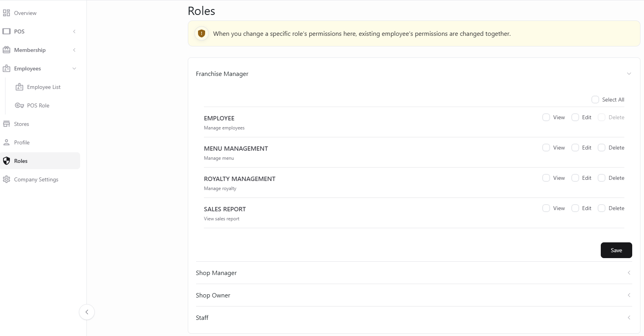Click the Overview grid icon
This screenshot has height=336, width=644.
(x=6, y=13)
